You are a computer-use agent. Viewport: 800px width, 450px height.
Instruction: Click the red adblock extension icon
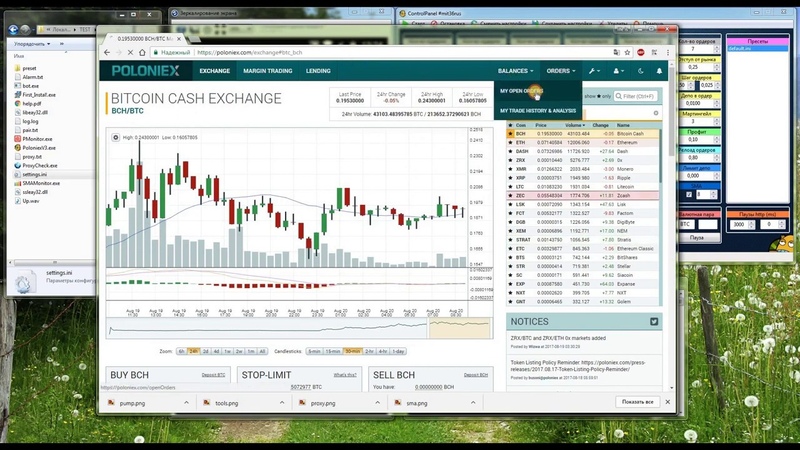[641, 52]
